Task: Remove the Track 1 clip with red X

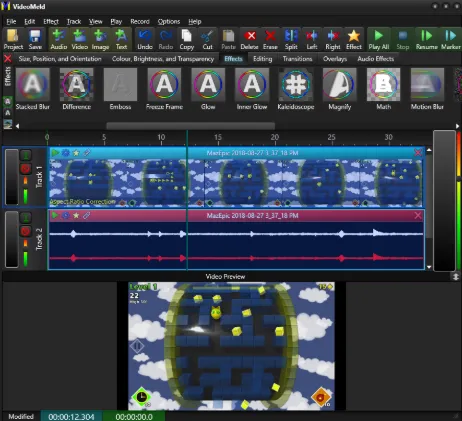Action: (x=418, y=153)
